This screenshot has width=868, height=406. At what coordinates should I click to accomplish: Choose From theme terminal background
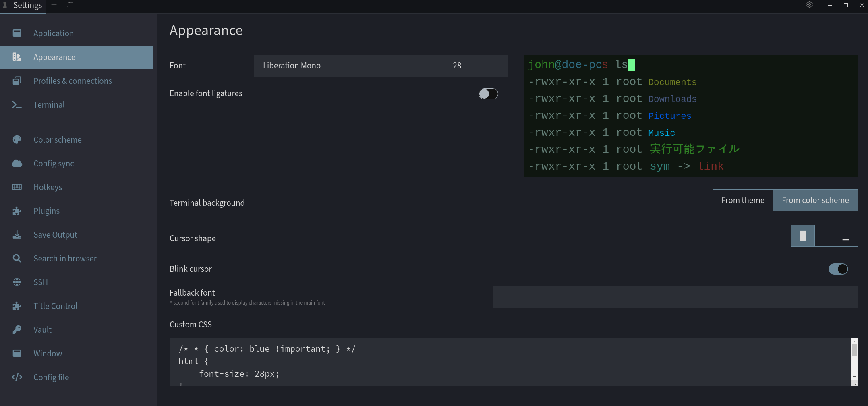click(x=743, y=200)
